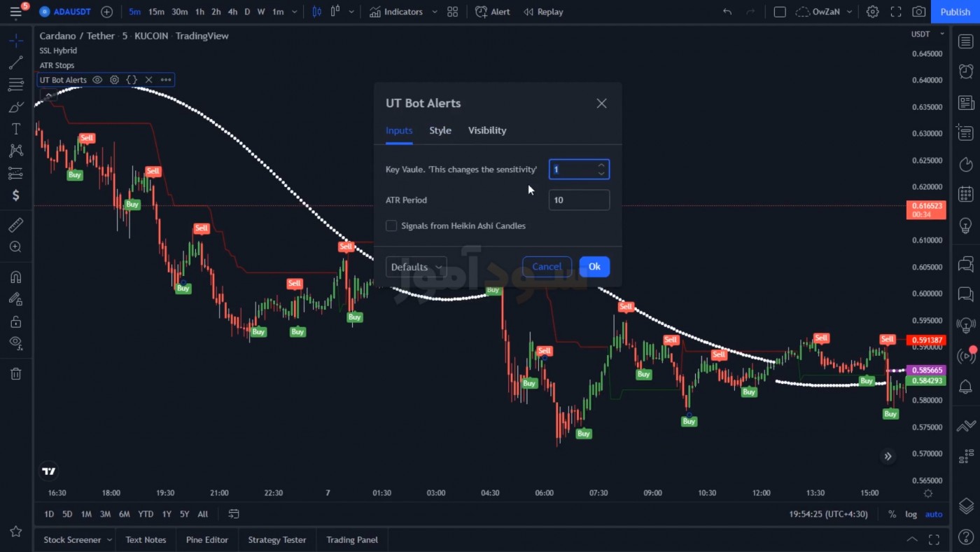Remove drawings with trash icon

point(15,374)
